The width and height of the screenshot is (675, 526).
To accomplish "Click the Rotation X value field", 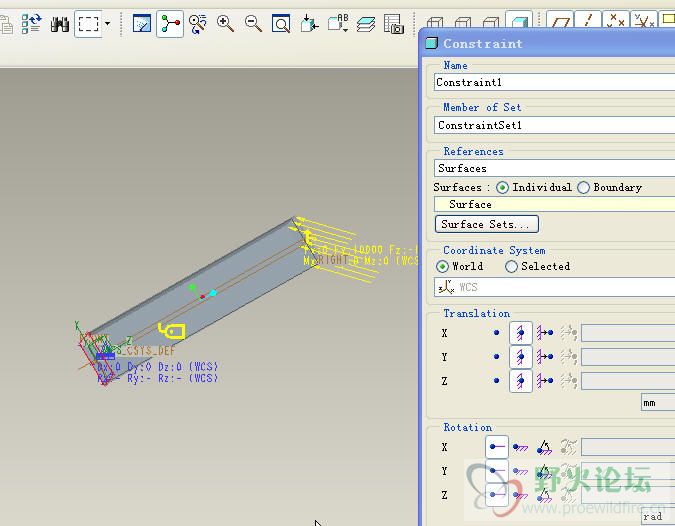I will (x=628, y=447).
